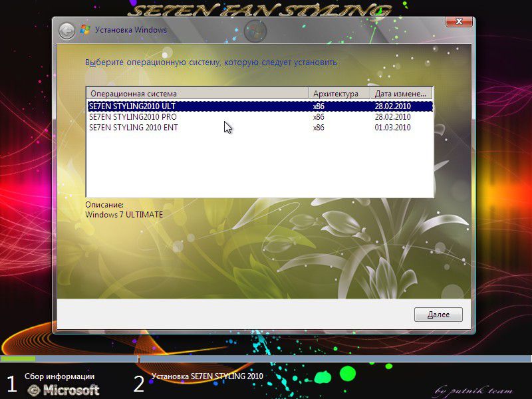Click the Windows 7 ULTIMATE description text
The width and height of the screenshot is (532, 399).
click(124, 214)
